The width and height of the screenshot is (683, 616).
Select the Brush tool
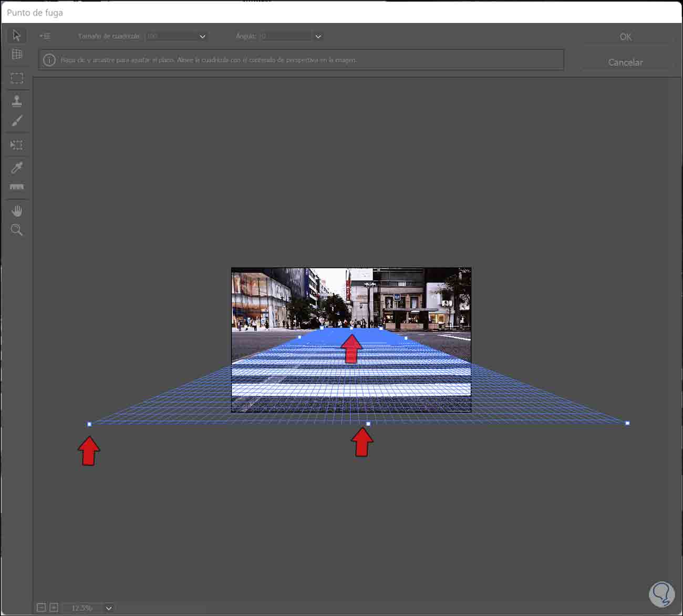(17, 121)
